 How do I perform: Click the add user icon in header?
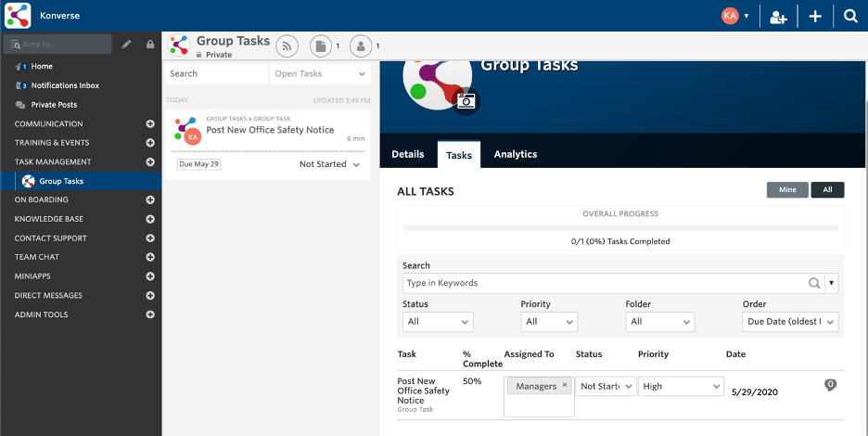click(x=779, y=16)
